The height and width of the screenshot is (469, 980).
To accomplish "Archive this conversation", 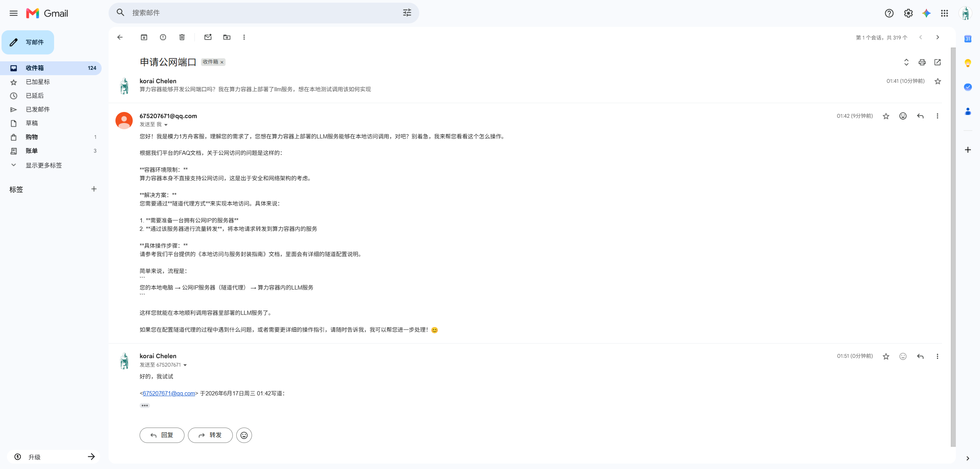I will [144, 37].
